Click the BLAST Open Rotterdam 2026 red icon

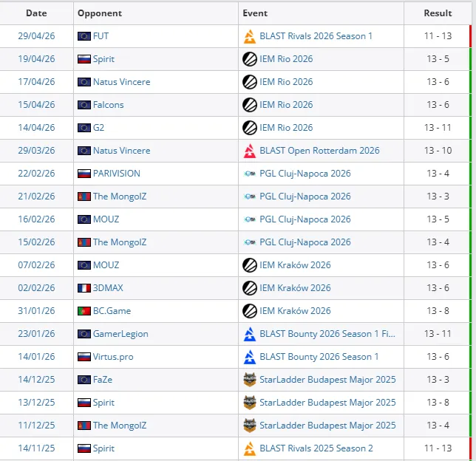point(250,151)
